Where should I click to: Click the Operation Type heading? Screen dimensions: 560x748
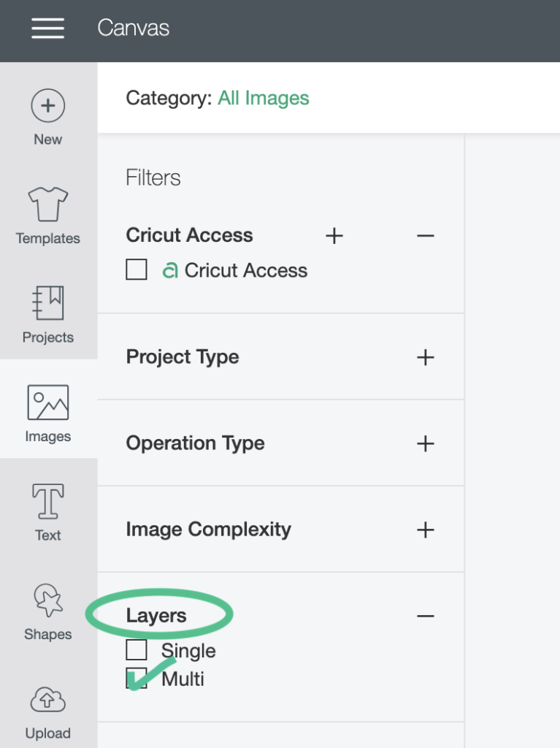coord(195,443)
